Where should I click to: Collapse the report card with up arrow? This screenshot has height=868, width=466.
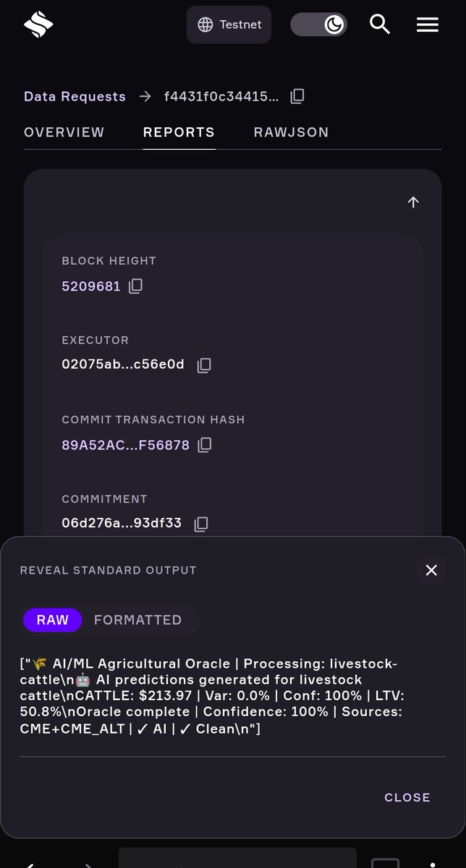pos(413,203)
